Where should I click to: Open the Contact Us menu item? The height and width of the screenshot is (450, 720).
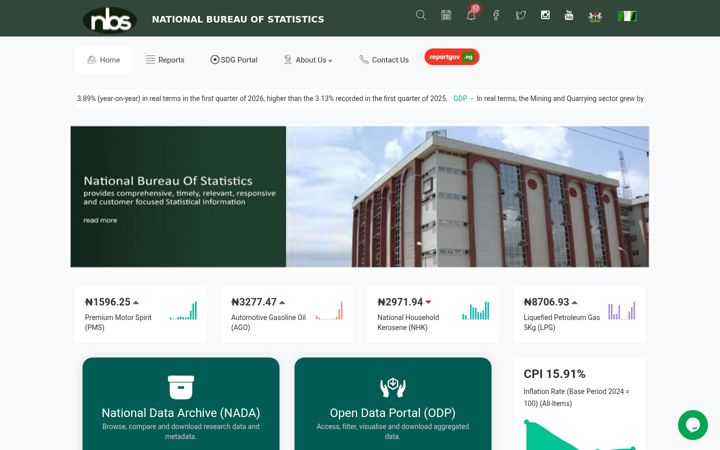tap(384, 60)
